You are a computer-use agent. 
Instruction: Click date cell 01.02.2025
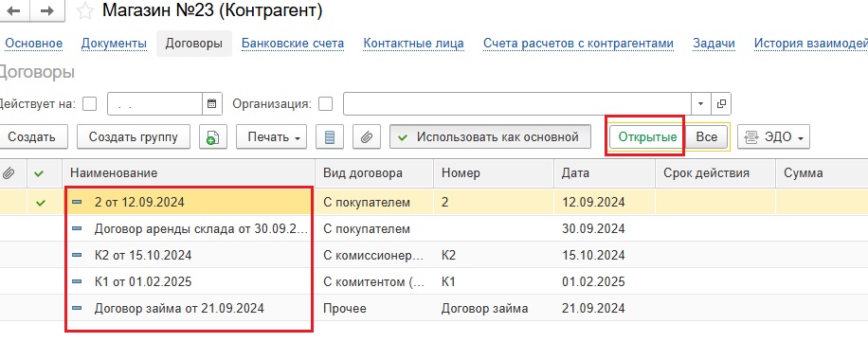[x=605, y=281]
